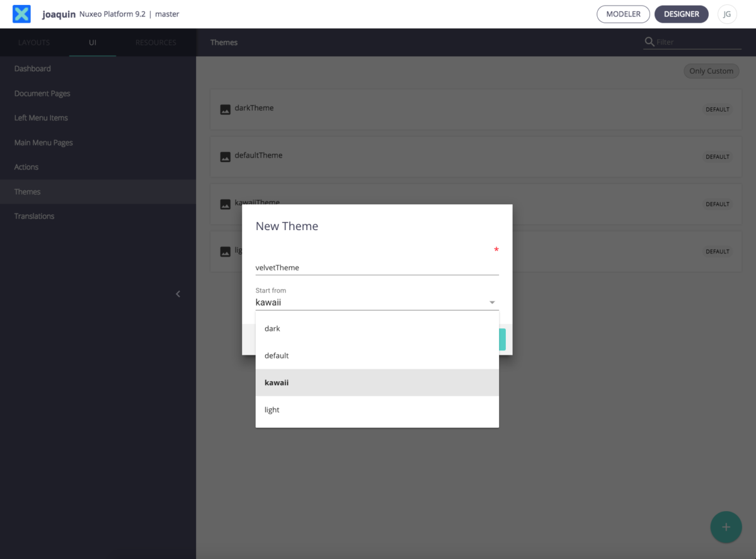Click the magnifier icon in the Filter field
This screenshot has width=756, height=559.
(x=650, y=42)
